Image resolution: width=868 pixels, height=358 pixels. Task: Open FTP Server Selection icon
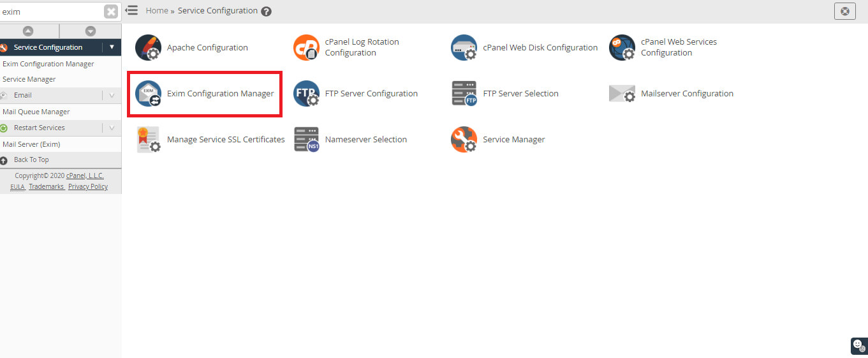click(464, 94)
